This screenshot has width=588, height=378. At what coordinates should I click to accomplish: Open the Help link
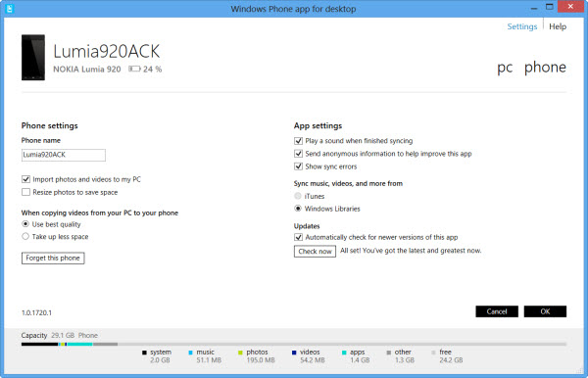[x=558, y=26]
